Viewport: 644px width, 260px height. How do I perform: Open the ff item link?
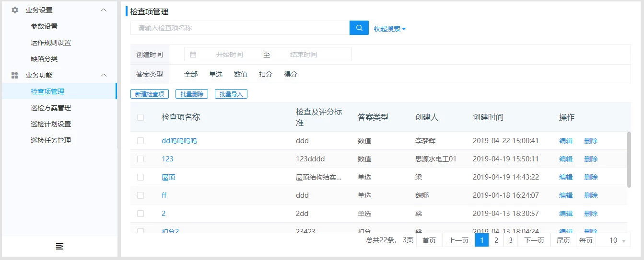pos(164,195)
